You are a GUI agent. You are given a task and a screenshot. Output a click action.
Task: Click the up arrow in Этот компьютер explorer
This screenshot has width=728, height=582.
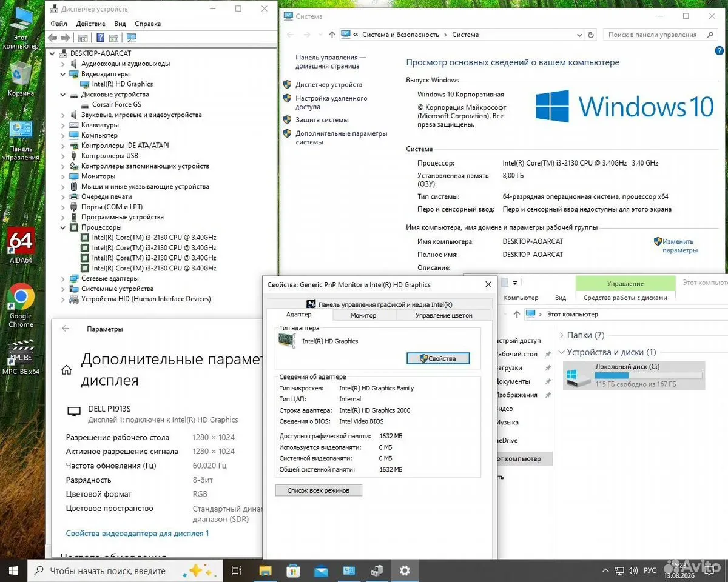coord(516,314)
